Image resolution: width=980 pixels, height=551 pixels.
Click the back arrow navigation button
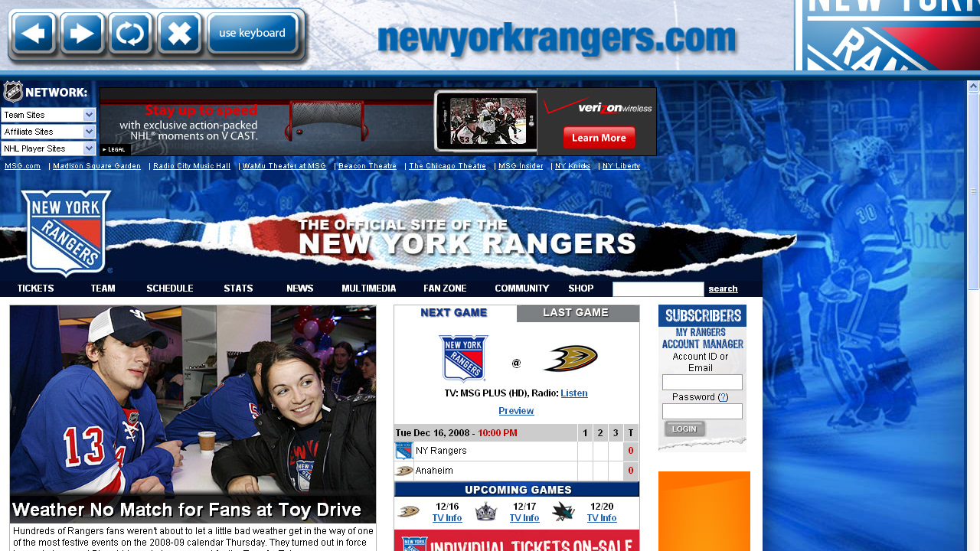[33, 34]
